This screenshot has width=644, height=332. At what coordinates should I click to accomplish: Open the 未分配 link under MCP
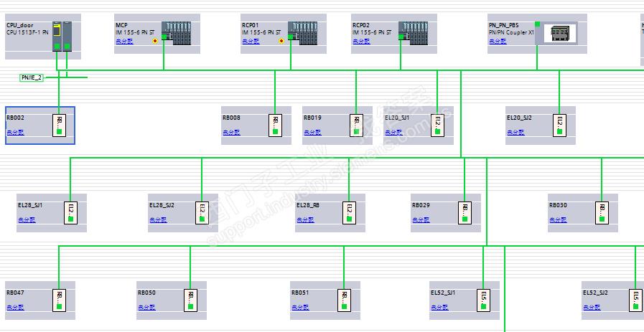(x=124, y=42)
